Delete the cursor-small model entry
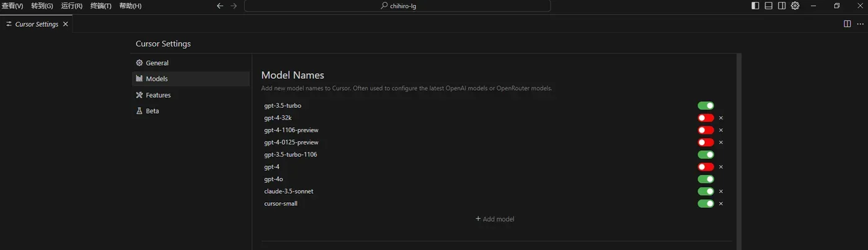The image size is (868, 250). (x=721, y=203)
